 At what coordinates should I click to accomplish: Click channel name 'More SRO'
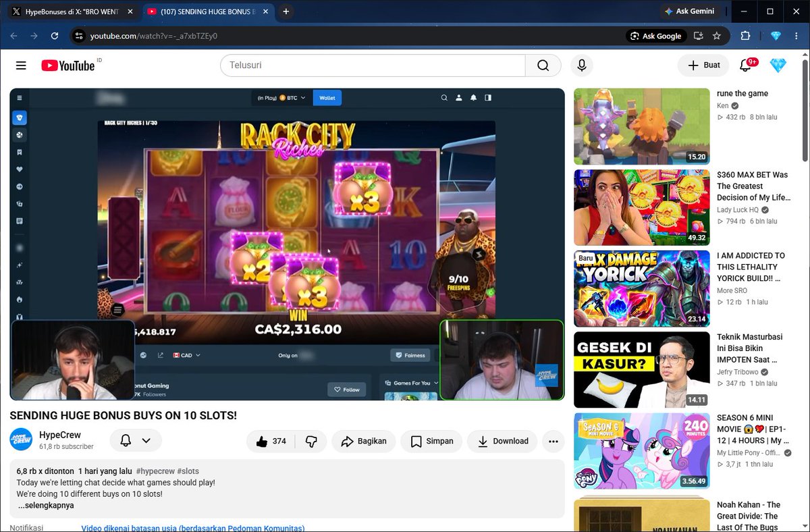(731, 291)
